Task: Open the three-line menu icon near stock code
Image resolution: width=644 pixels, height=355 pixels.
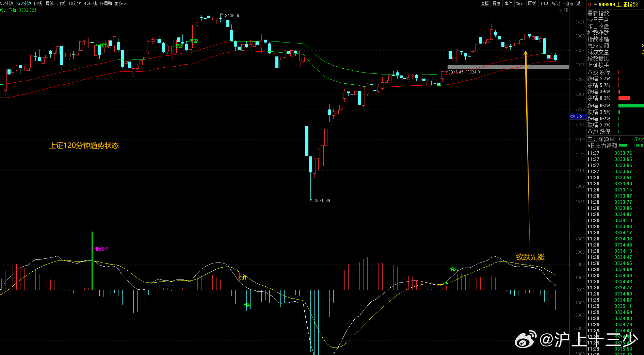Action: pyautogui.click(x=595, y=4)
